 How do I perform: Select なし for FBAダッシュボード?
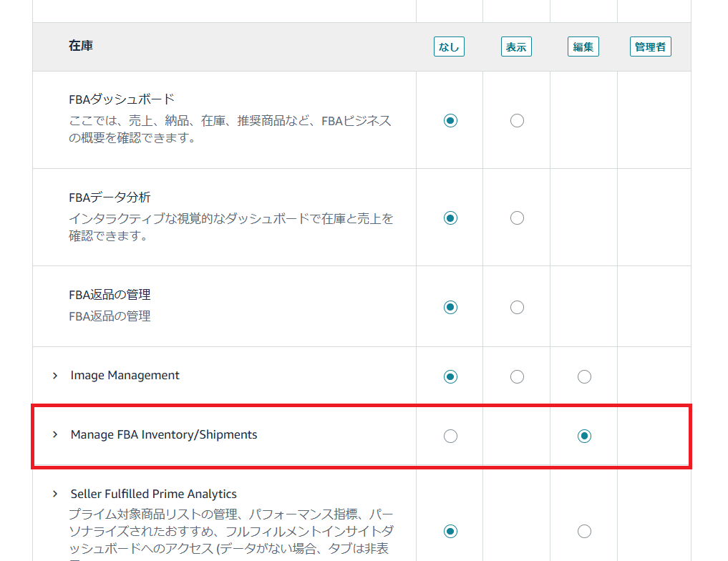coord(450,120)
